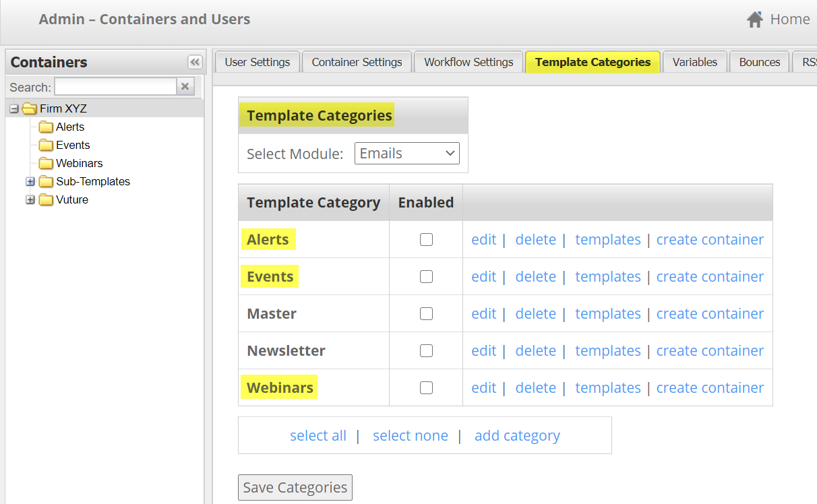Open the Webinars folder in the sidebar tree
Viewport: 817px width, 504px height.
click(44, 163)
